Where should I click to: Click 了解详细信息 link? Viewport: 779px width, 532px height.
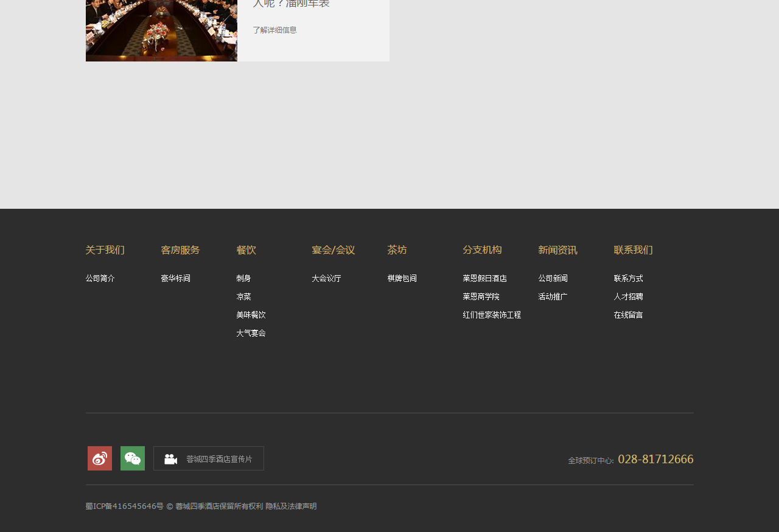274,30
